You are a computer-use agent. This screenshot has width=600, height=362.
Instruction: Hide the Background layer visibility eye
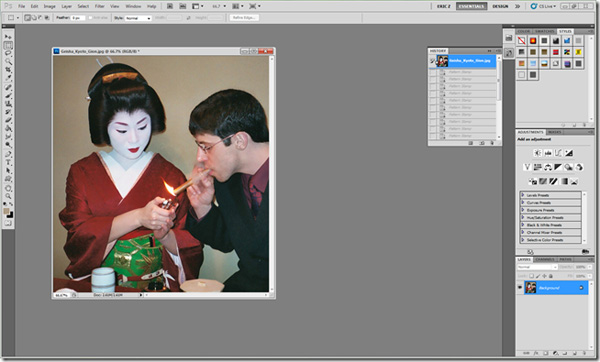(520, 287)
